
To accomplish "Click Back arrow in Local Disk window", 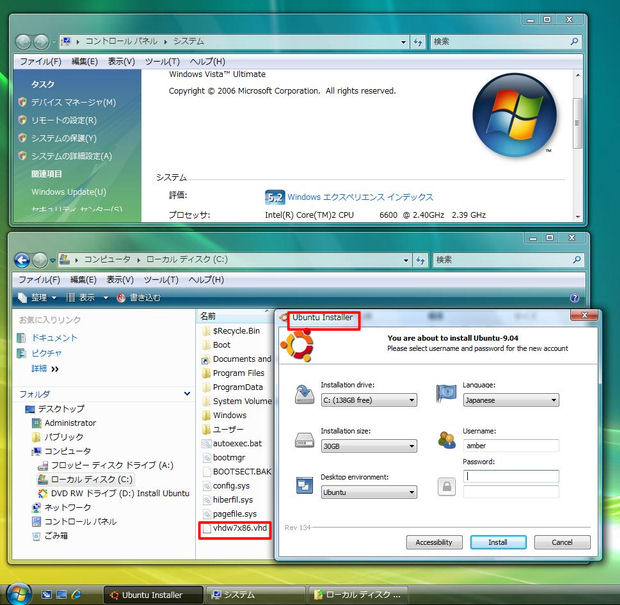I will pyautogui.click(x=22, y=260).
